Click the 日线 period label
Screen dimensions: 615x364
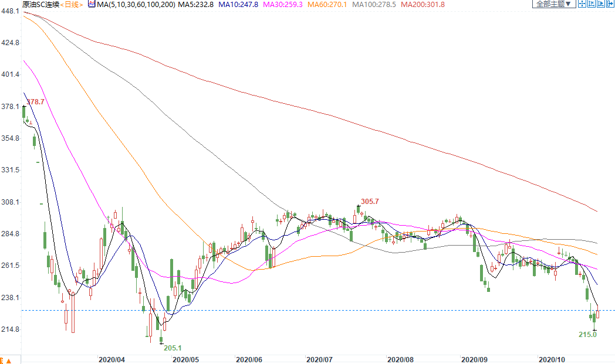72,5
